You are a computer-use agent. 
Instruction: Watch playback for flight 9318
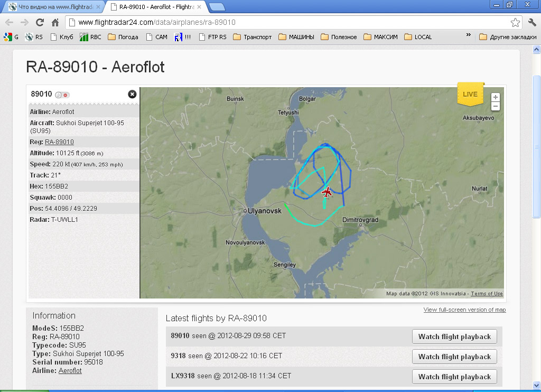point(454,357)
